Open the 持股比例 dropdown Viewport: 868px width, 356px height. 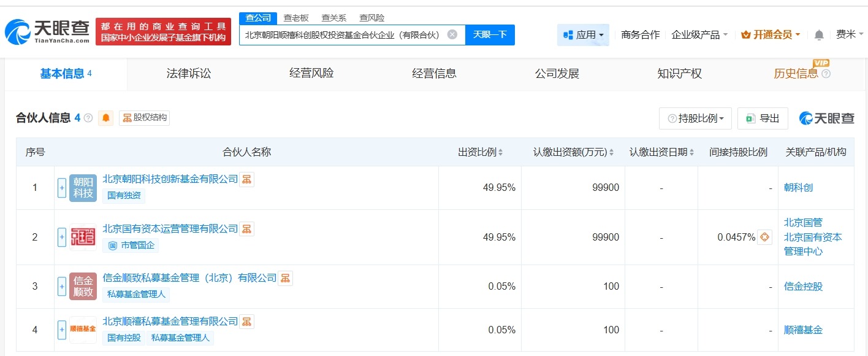pyautogui.click(x=695, y=118)
